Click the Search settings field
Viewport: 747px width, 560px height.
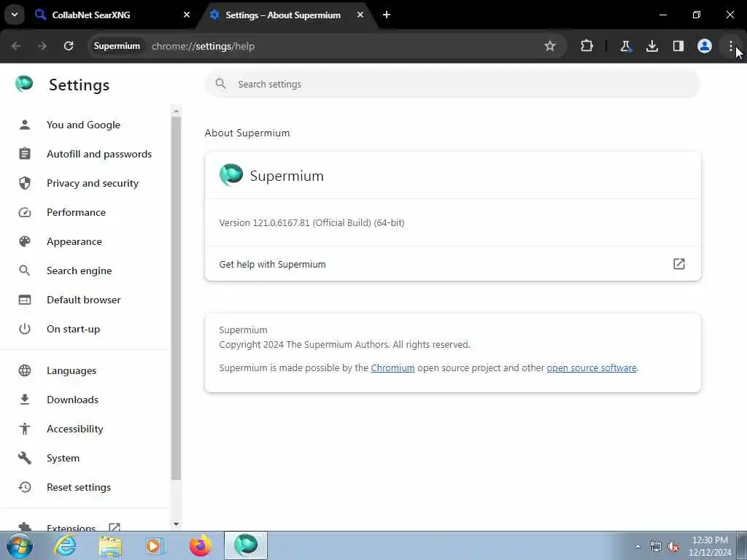(452, 85)
